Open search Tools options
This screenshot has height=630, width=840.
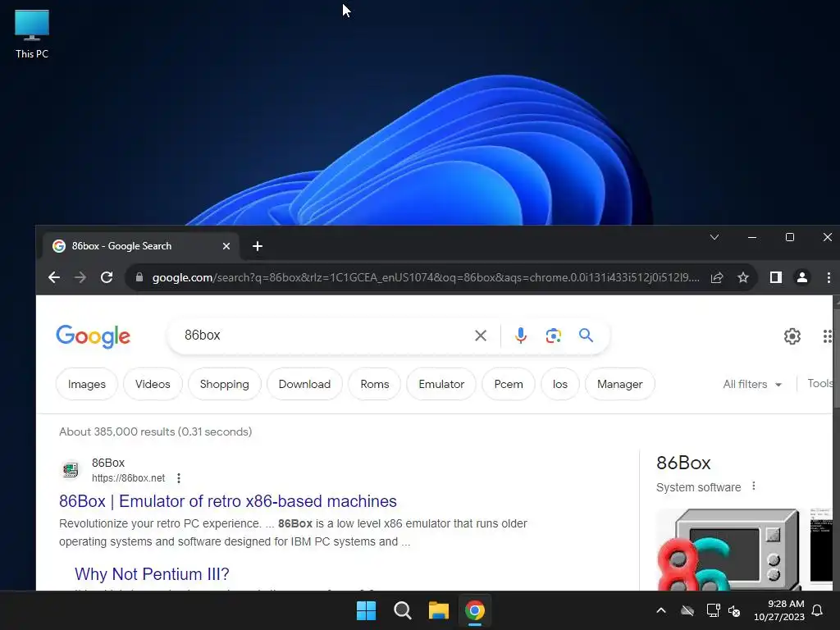pyautogui.click(x=819, y=384)
